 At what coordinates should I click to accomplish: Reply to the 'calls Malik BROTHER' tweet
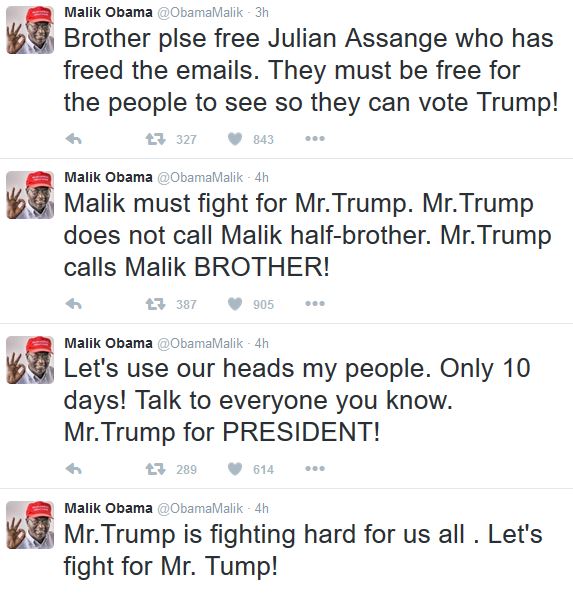click(x=74, y=304)
